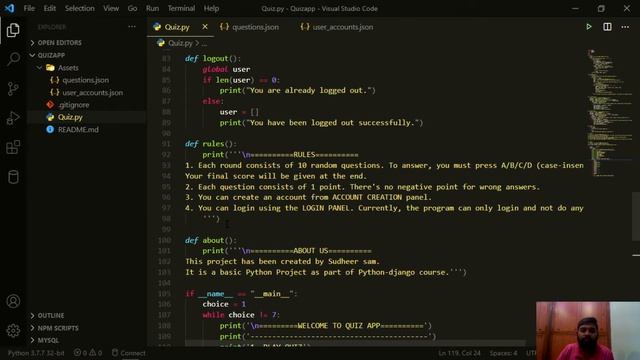Click the code minimap overview
This screenshot has height=360, width=640.
click(x=608, y=114)
